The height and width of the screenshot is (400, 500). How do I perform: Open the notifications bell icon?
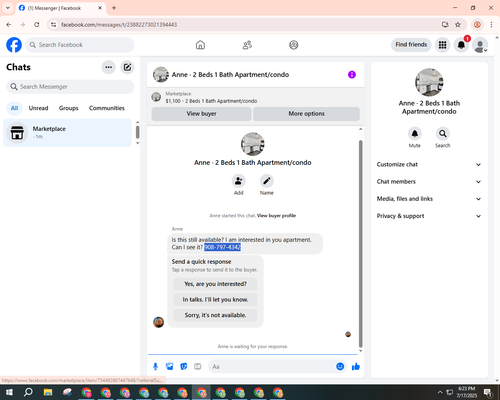[x=461, y=45]
